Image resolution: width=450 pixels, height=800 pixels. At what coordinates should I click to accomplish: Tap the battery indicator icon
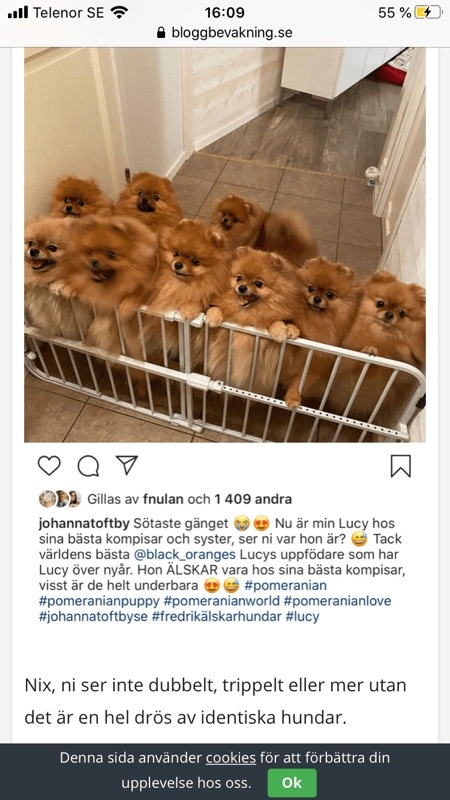(x=429, y=13)
